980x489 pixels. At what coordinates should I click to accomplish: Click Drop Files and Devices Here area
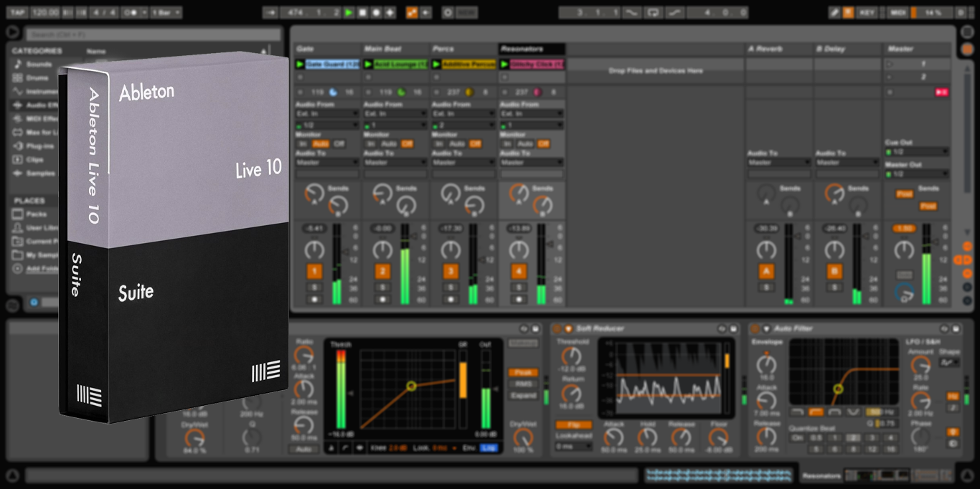coord(656,71)
